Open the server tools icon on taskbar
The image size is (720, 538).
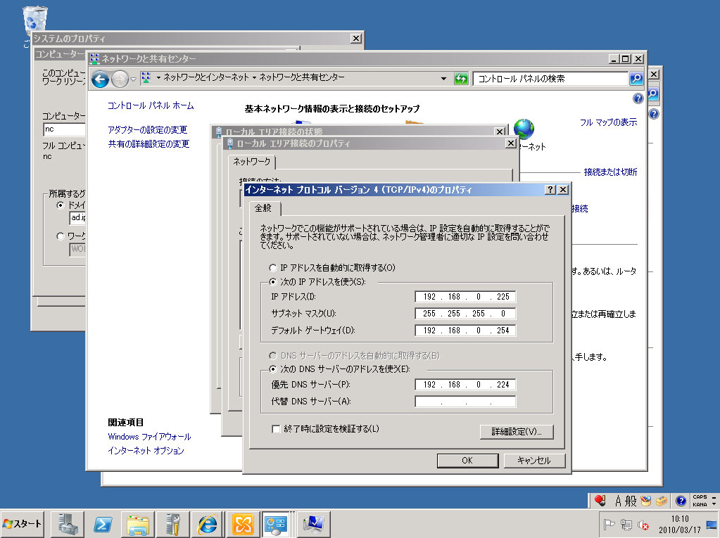pos(173,524)
